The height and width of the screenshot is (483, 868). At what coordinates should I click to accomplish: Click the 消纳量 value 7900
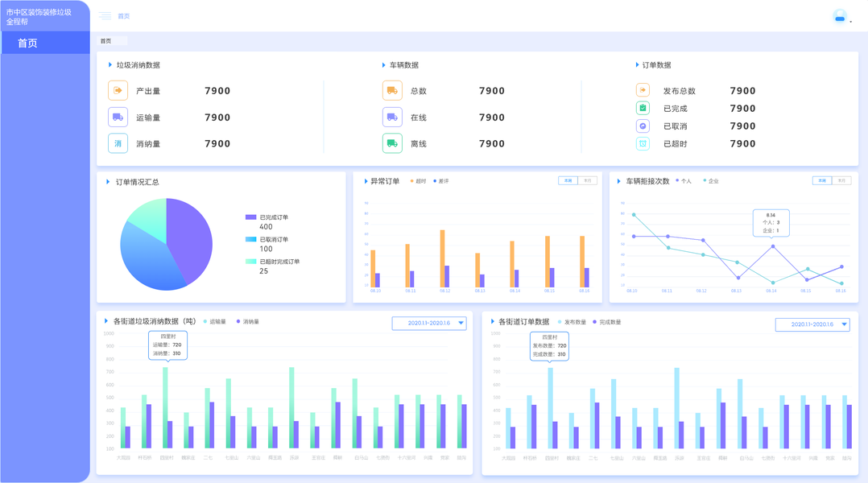pyautogui.click(x=217, y=144)
